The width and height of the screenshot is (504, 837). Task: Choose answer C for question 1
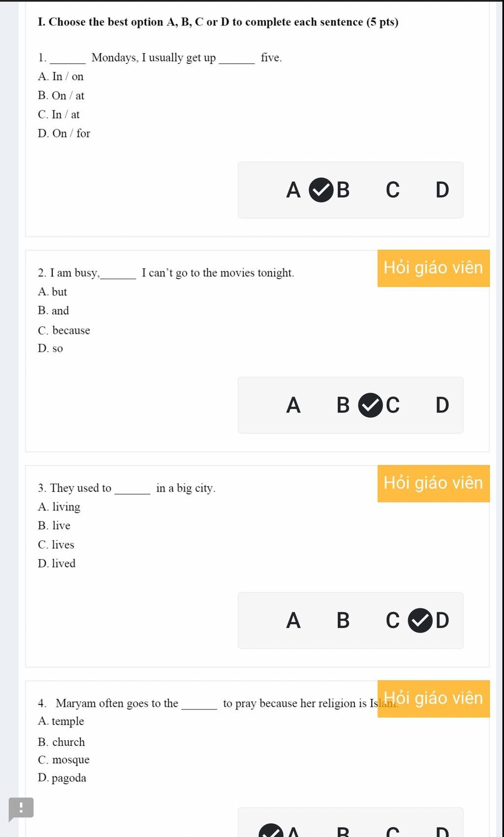coord(393,190)
